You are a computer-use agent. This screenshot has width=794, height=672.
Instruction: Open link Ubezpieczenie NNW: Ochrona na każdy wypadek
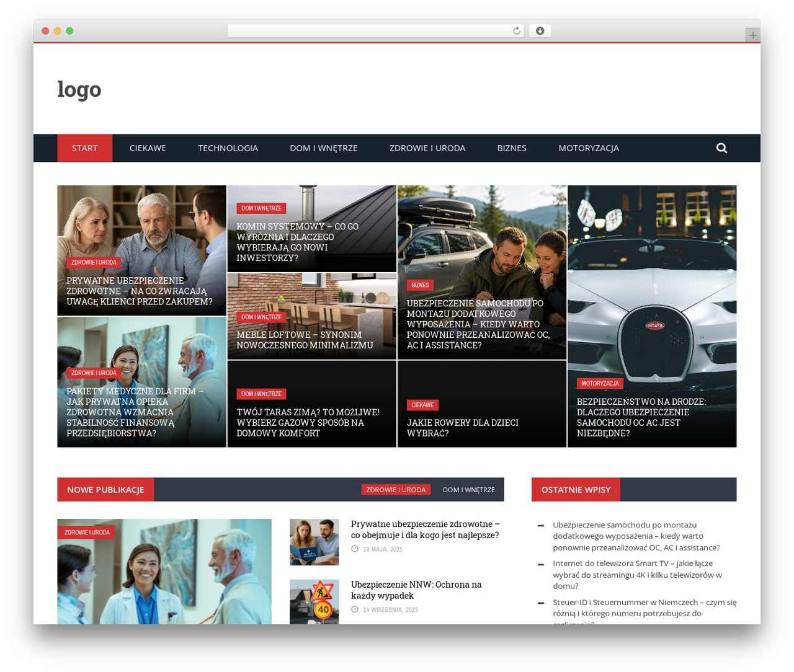pos(416,590)
